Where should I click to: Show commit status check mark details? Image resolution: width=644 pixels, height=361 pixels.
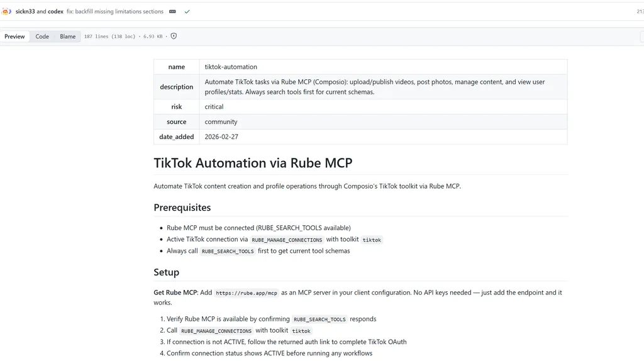pos(187,11)
